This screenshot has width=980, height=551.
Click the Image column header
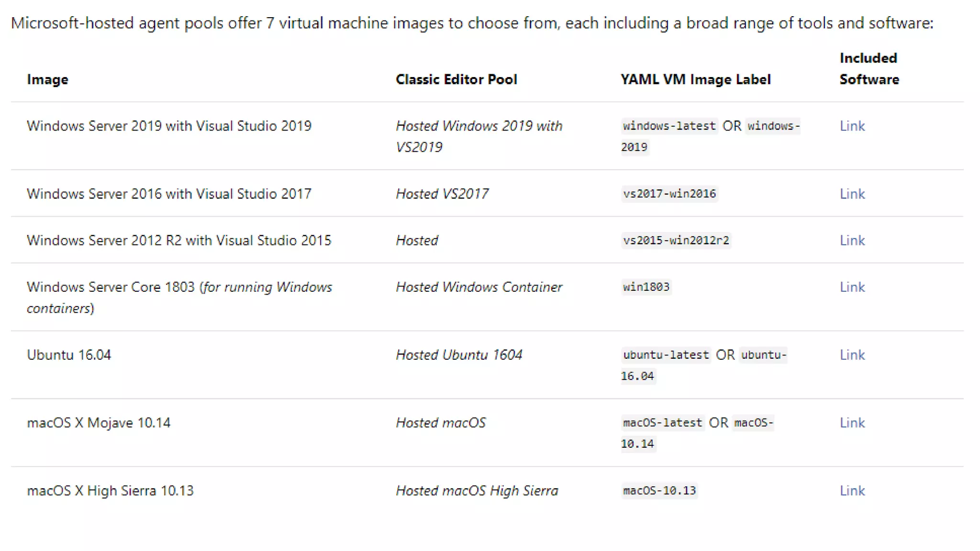(x=47, y=79)
